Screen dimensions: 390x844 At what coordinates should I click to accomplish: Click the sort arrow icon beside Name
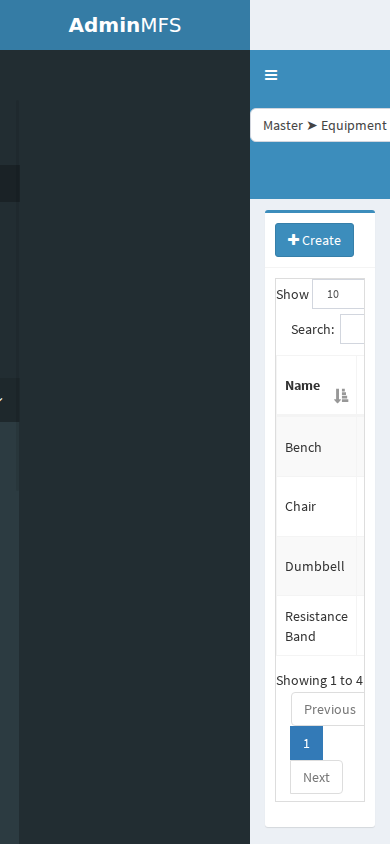[x=341, y=396]
